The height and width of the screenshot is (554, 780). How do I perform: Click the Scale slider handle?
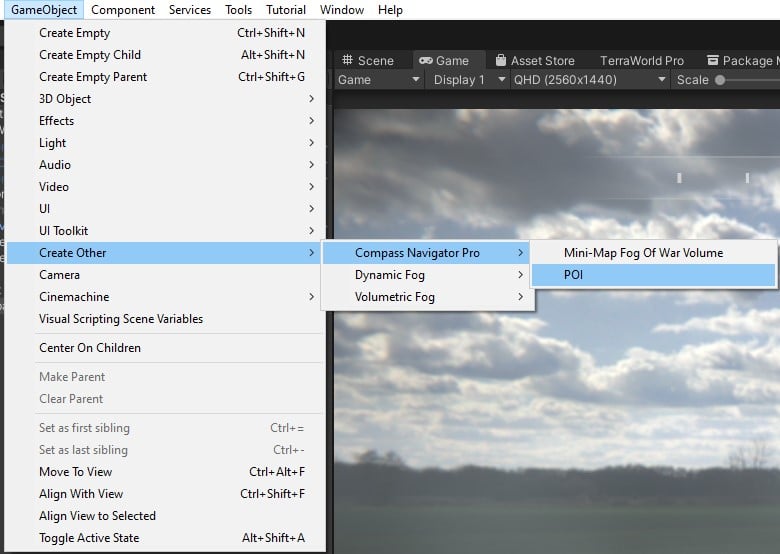(719, 80)
